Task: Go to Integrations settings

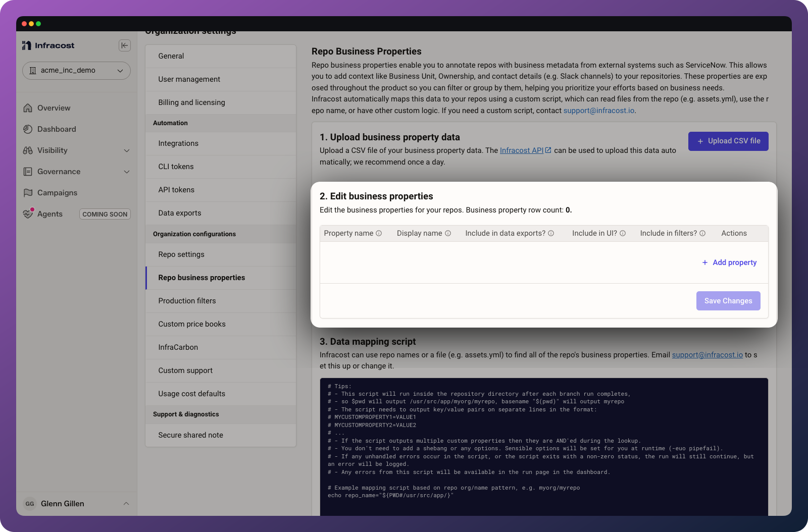Action: (x=221, y=143)
